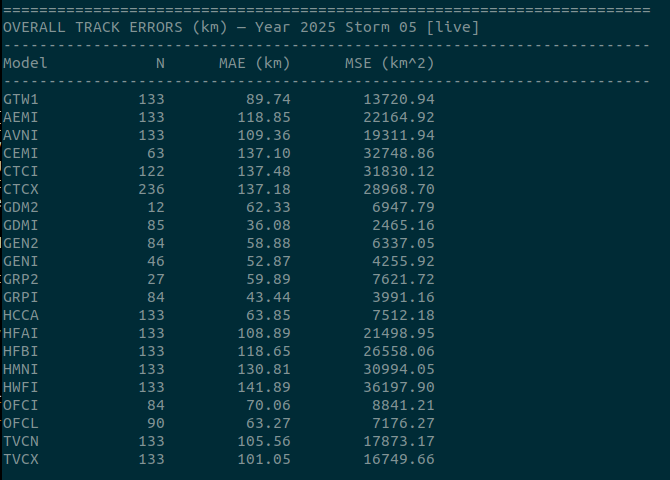The image size is (670, 480).
Task: Select the value '6337.05'
Action: 403,243
